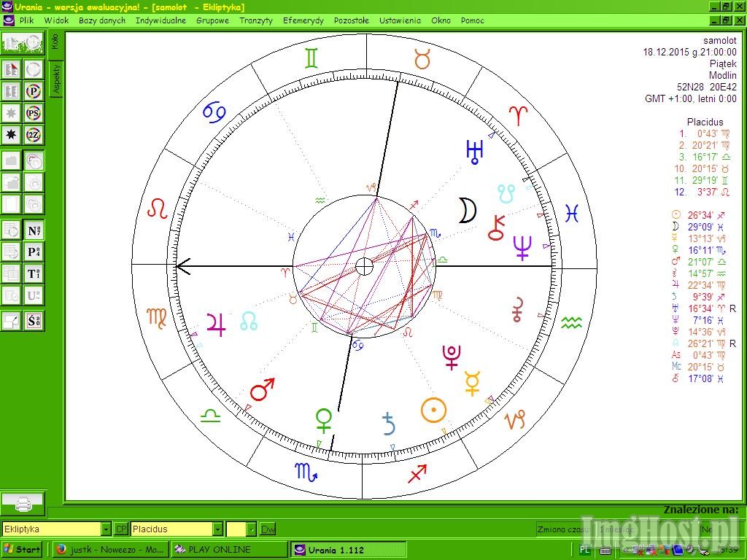747x560 pixels.
Task: Click the grayed double folder icon
Action: pyautogui.click(x=12, y=183)
